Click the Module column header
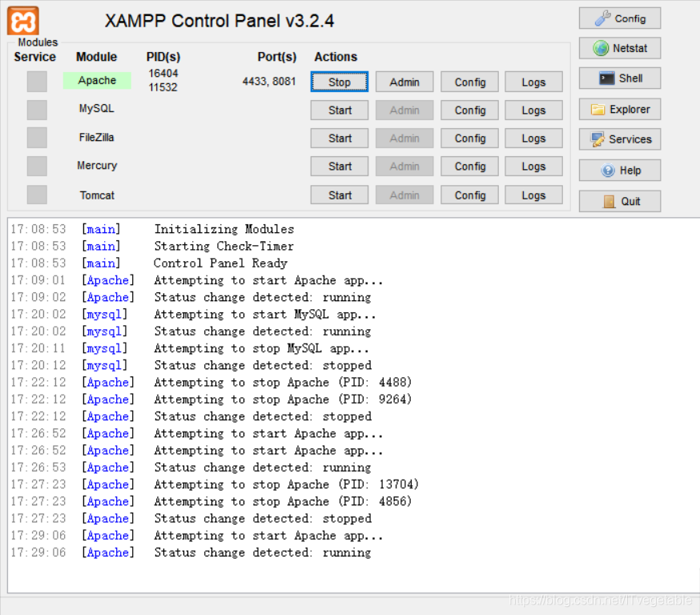700x615 pixels. pos(96,57)
